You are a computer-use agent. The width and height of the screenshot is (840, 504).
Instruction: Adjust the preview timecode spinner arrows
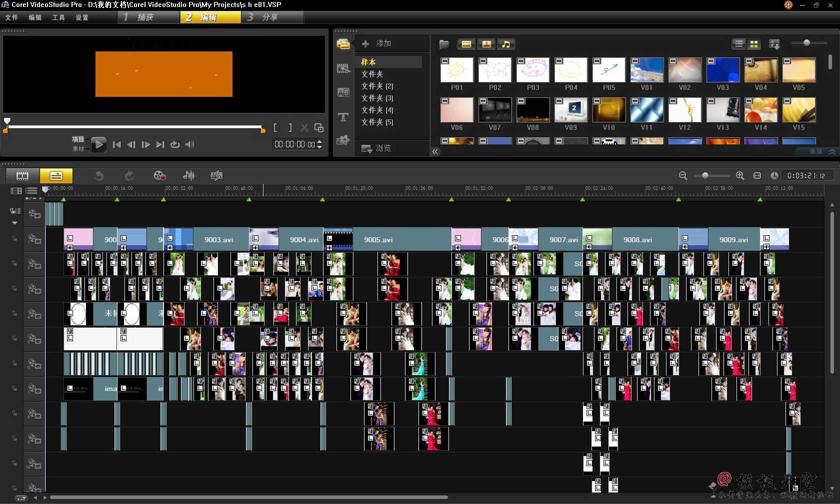coord(319,144)
